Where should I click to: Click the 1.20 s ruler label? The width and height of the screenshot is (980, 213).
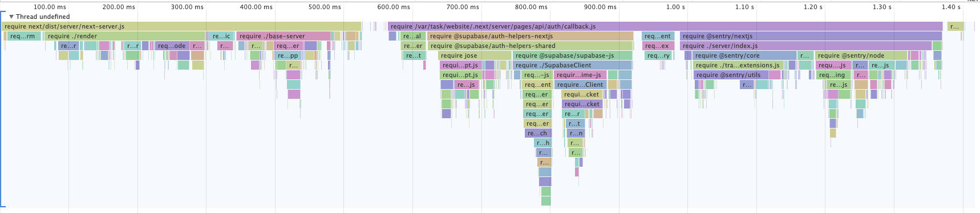(x=813, y=7)
